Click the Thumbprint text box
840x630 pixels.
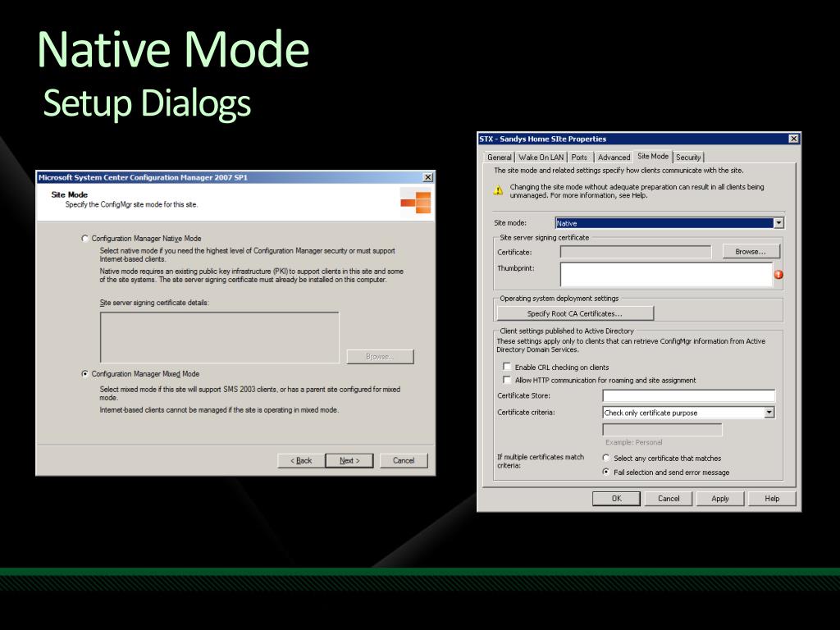(666, 274)
